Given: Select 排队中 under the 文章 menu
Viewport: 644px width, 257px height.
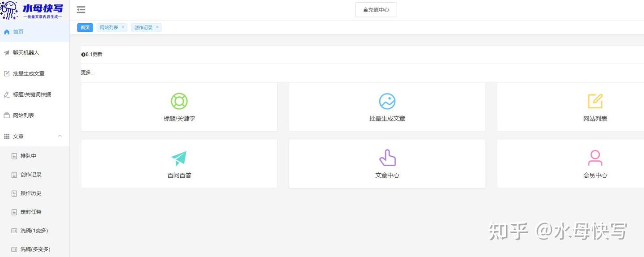Looking at the screenshot, I should coord(34,156).
